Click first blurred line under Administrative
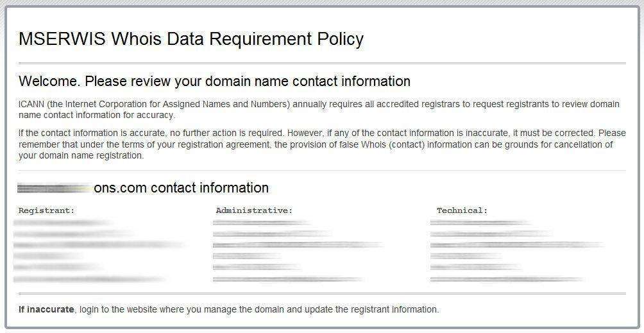This screenshot has height=333, width=644. [260, 223]
